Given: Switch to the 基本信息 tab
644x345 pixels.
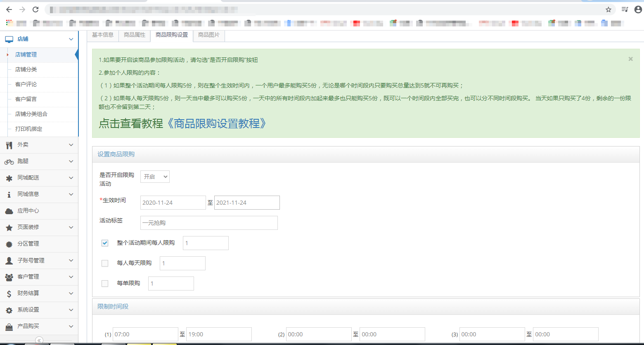Looking at the screenshot, I should tap(102, 35).
